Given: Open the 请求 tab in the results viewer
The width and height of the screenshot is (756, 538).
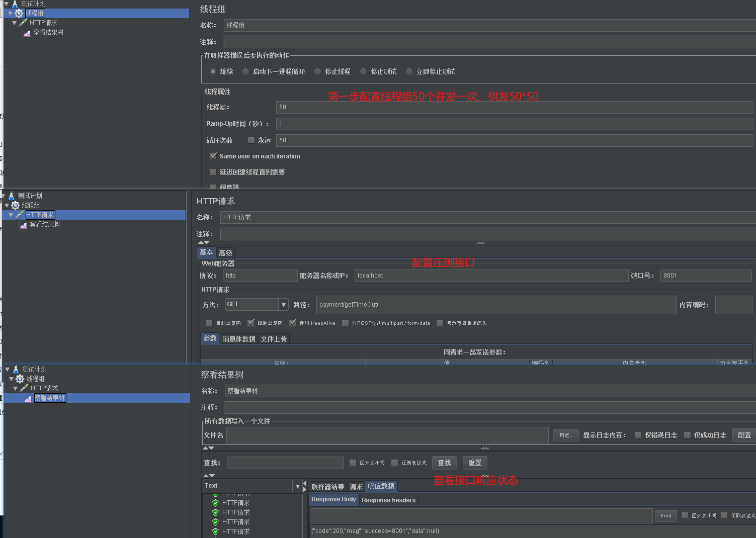Looking at the screenshot, I should click(356, 487).
